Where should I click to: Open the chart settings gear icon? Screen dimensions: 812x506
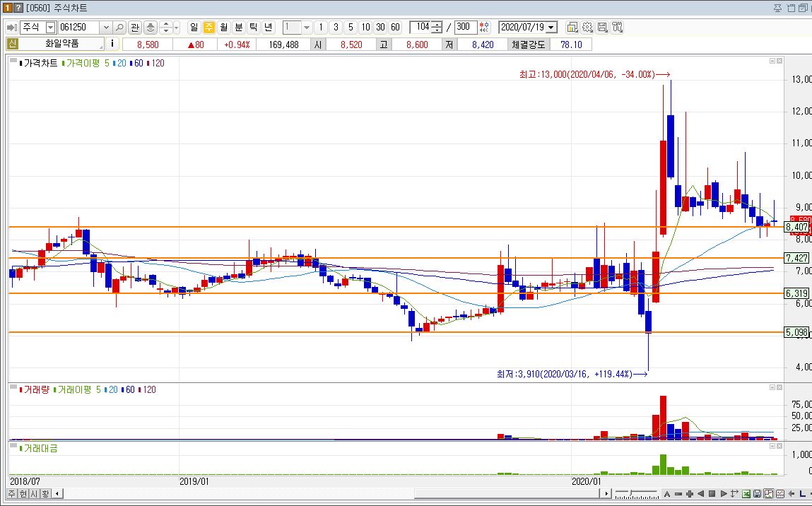click(x=587, y=28)
